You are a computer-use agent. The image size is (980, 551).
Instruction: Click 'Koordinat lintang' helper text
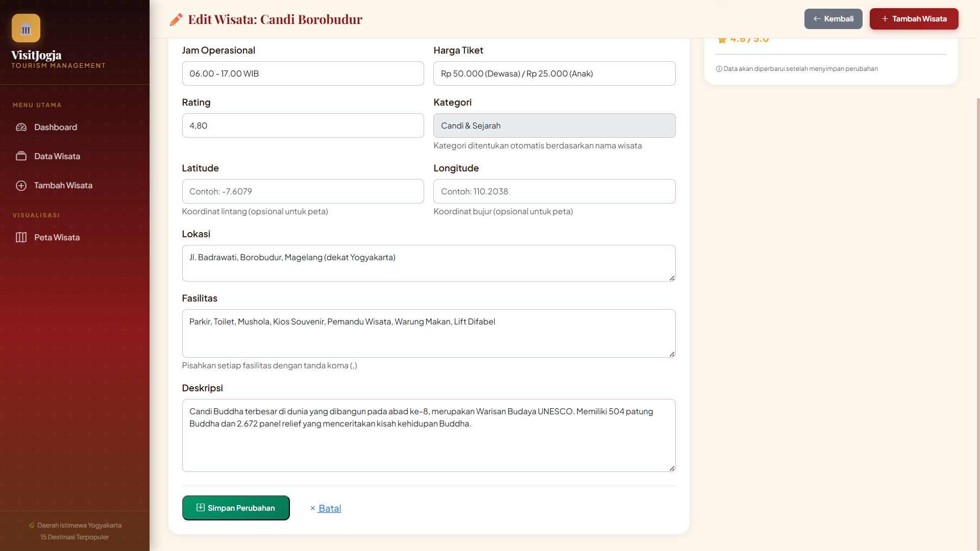[255, 212]
